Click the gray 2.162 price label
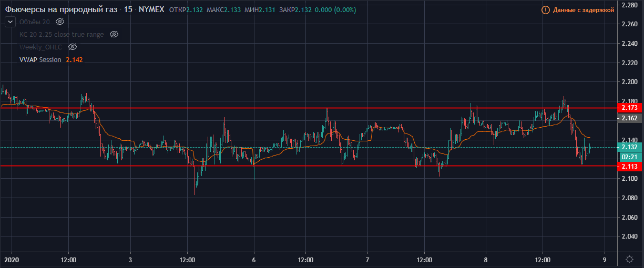This screenshot has width=644, height=268. click(x=630, y=119)
